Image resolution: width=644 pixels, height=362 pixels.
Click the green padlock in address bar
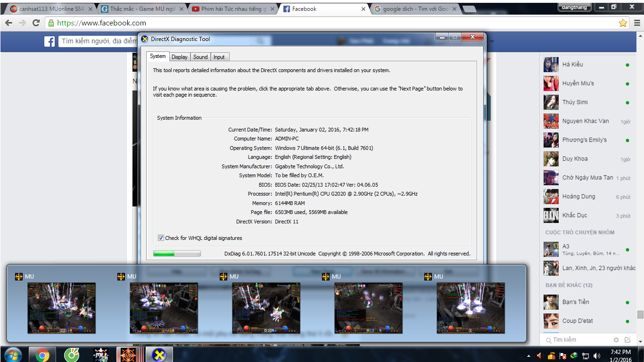(51, 23)
